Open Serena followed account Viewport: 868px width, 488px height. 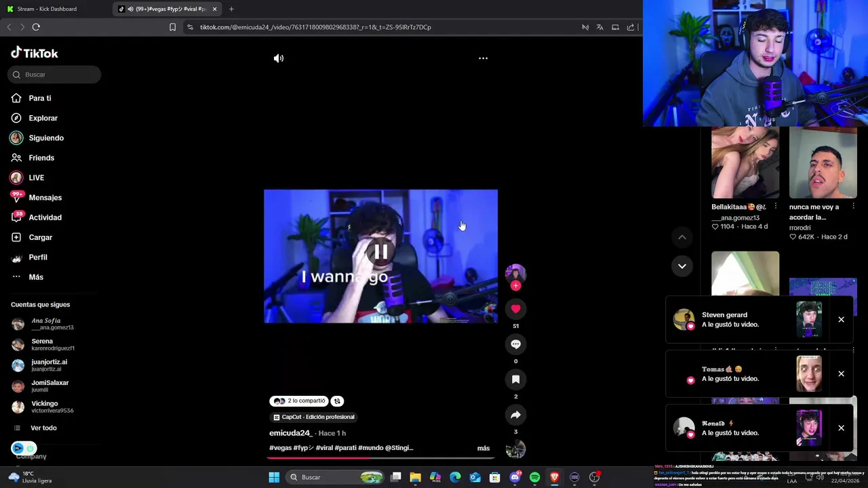pyautogui.click(x=43, y=344)
